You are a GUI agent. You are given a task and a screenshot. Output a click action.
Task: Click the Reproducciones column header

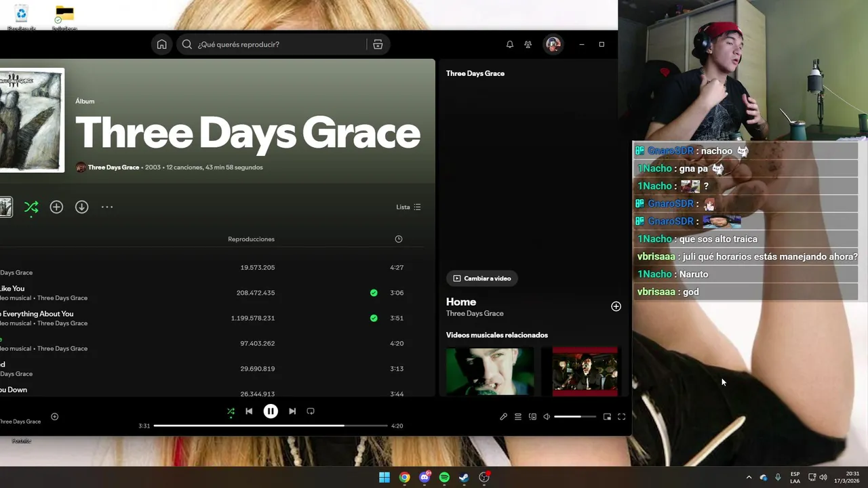(251, 239)
